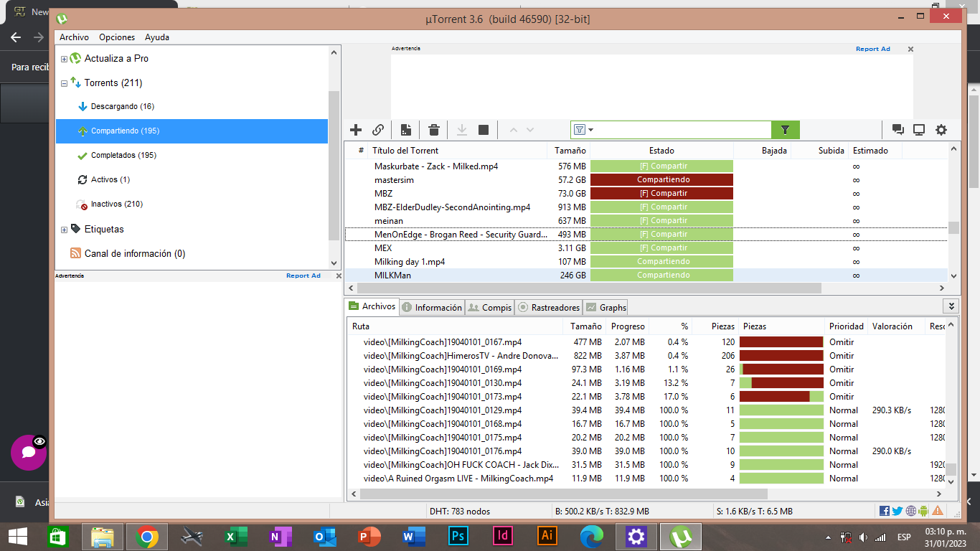Screen dimensions: 980x551
Task: Expand the Actualiza a Pro tree node
Action: point(64,59)
